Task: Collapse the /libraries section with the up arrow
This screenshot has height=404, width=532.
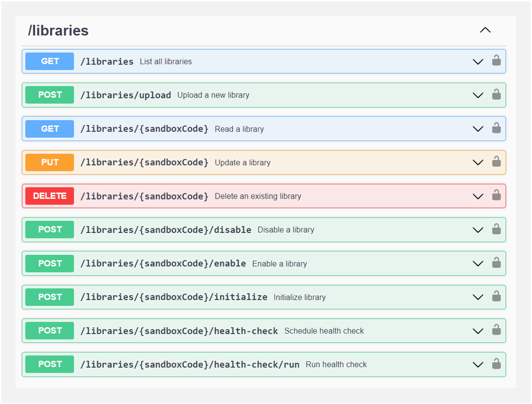Action: pos(485,30)
